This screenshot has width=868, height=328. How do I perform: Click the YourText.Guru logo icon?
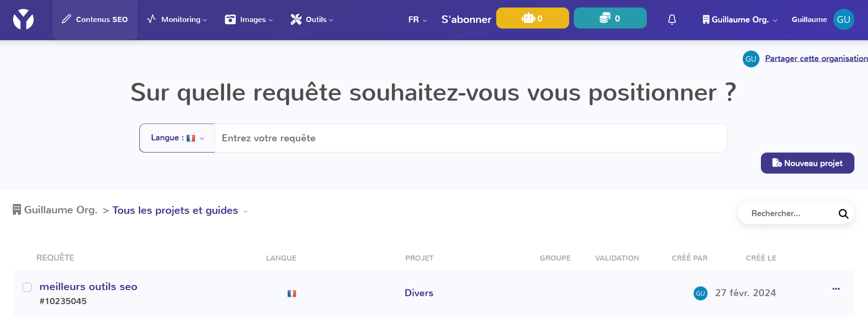pyautogui.click(x=23, y=20)
